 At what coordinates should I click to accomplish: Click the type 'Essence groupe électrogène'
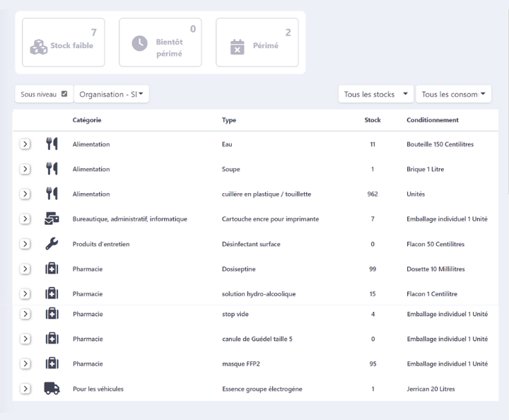coord(262,389)
